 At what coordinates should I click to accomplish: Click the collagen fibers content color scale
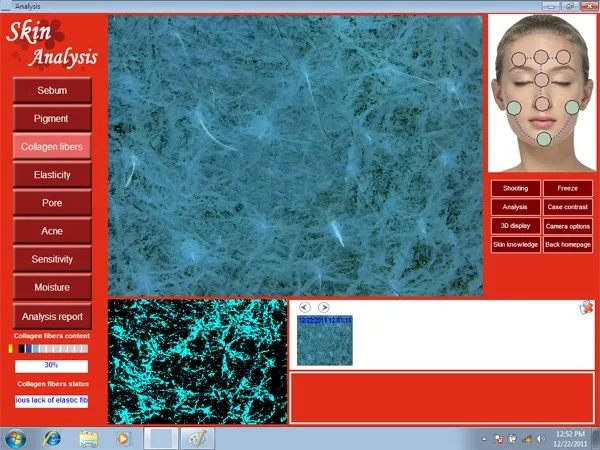(x=53, y=349)
